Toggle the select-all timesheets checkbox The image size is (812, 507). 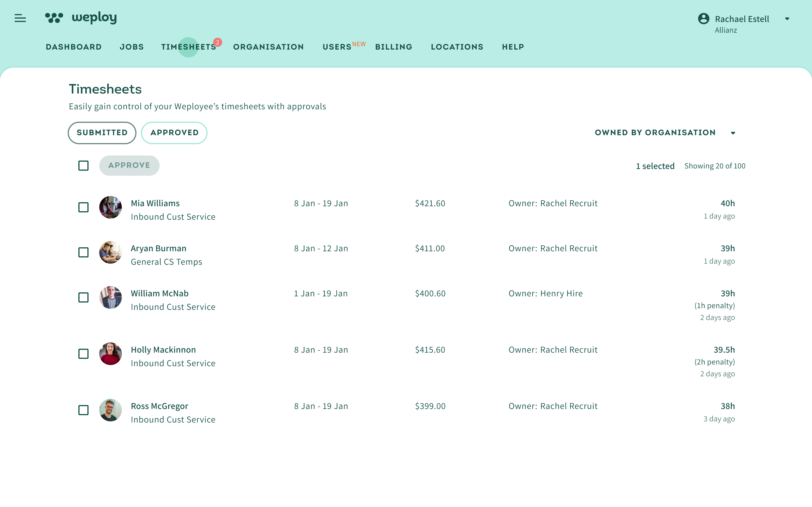(x=83, y=166)
